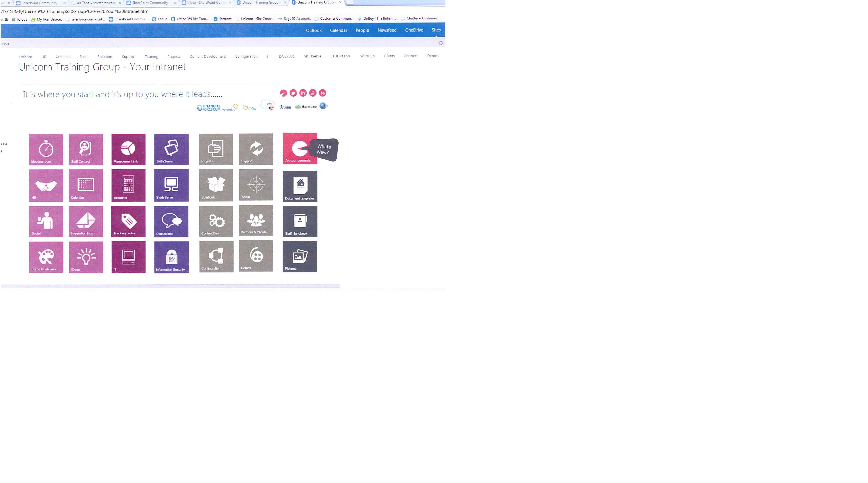Open the Configuration tile
This screenshot has height=483, width=868.
point(216,257)
